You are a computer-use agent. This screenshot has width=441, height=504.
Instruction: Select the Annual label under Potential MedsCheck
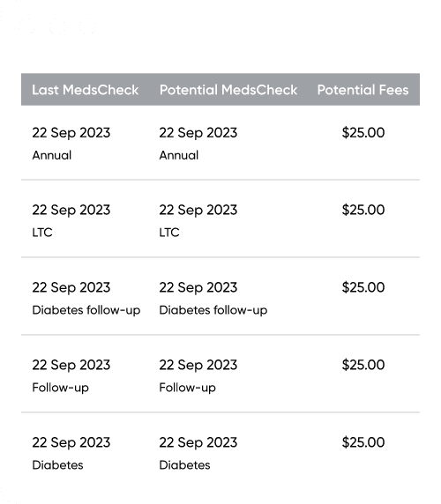click(x=179, y=156)
